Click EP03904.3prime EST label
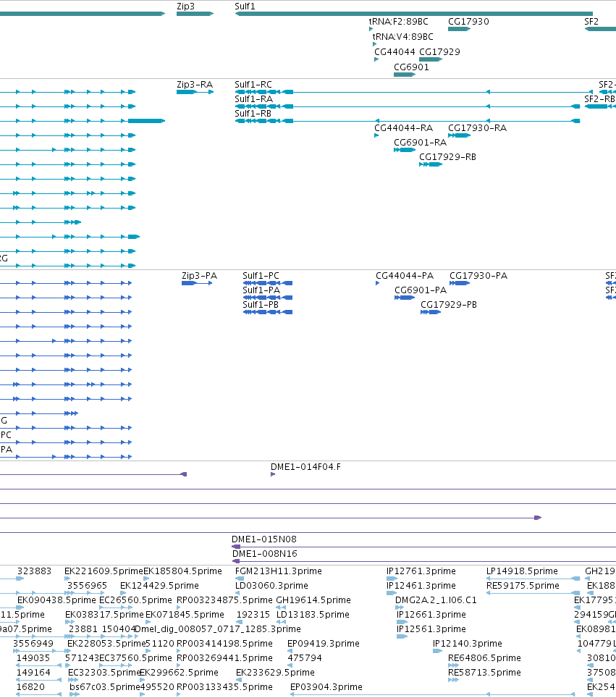 coord(326,687)
